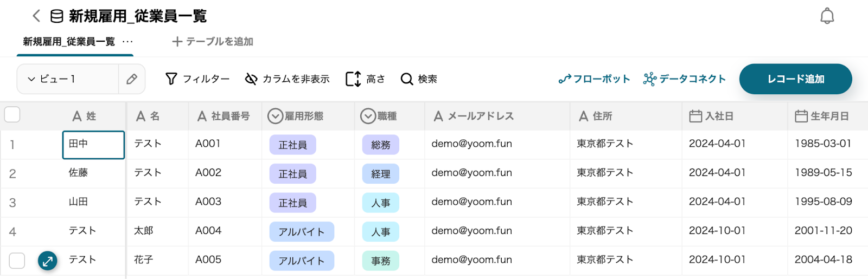Click カラムを非表示 to hide columns
Screen dimensions: 868x279
coord(288,79)
